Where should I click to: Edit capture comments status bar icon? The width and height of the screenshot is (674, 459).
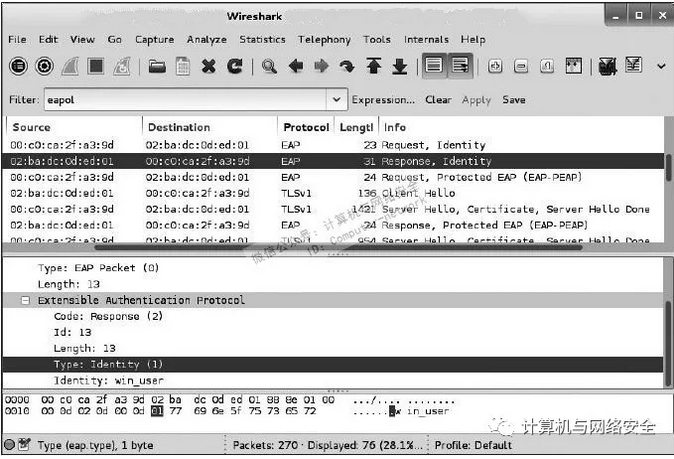[24, 444]
